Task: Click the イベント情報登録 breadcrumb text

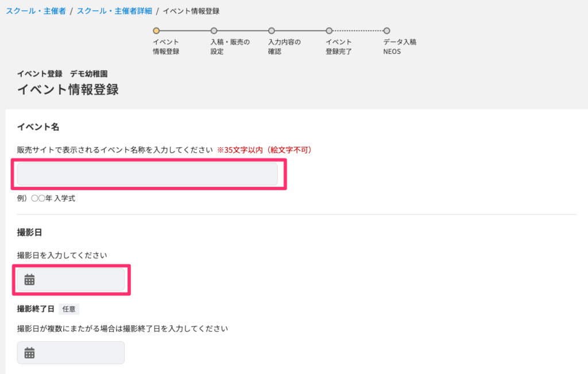Action: 191,11
